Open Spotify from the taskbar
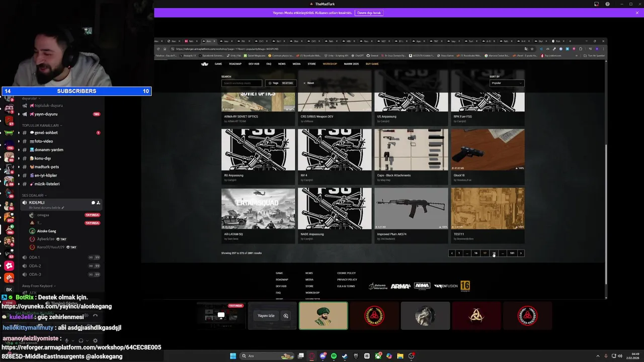This screenshot has height=362, width=644. (334, 356)
